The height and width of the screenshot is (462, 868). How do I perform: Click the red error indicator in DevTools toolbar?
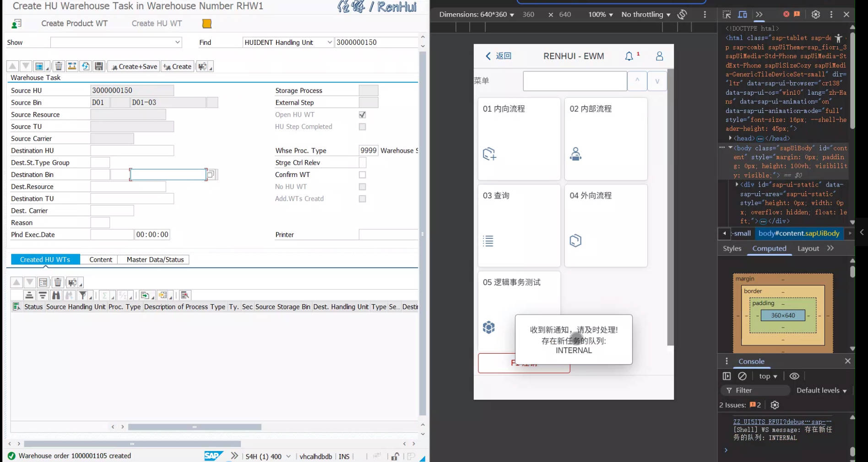click(x=787, y=14)
